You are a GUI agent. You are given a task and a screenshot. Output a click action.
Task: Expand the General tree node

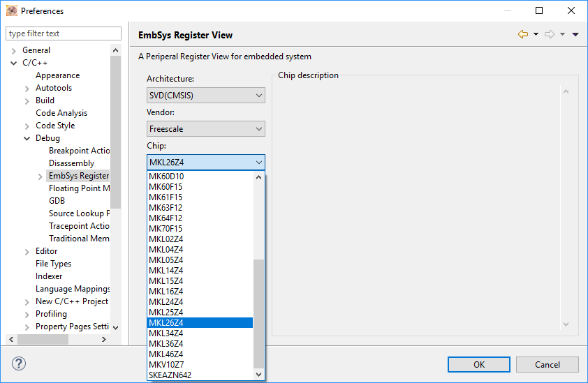14,50
